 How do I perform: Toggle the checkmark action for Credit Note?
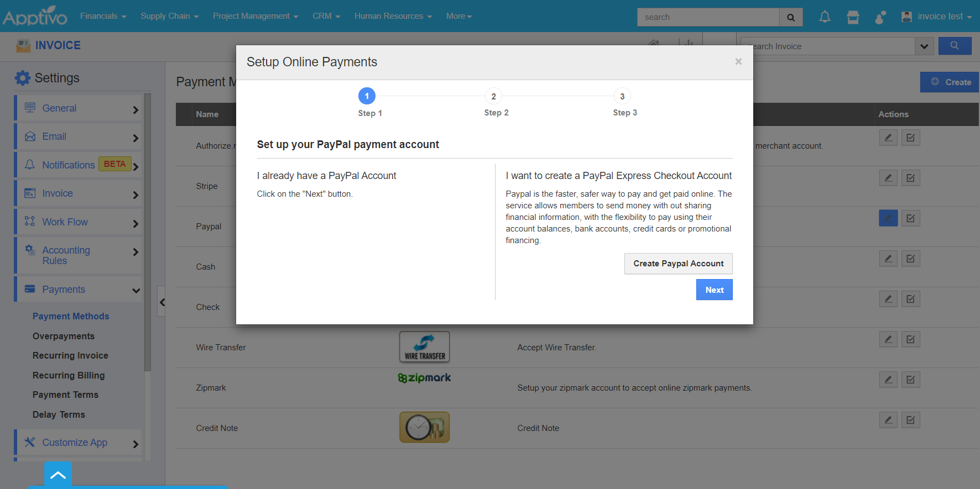tap(911, 420)
